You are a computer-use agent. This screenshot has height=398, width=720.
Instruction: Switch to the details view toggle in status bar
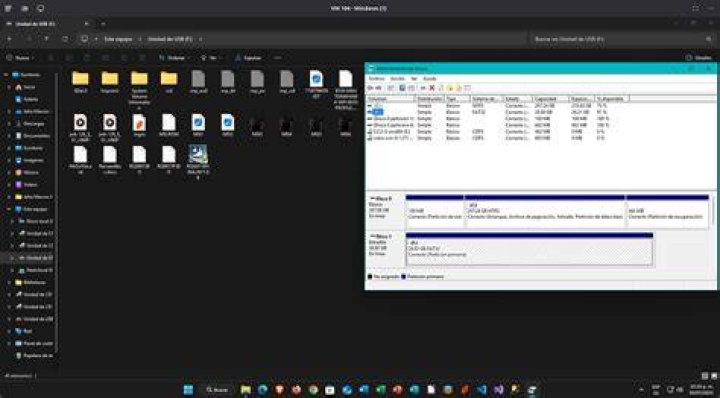point(705,376)
